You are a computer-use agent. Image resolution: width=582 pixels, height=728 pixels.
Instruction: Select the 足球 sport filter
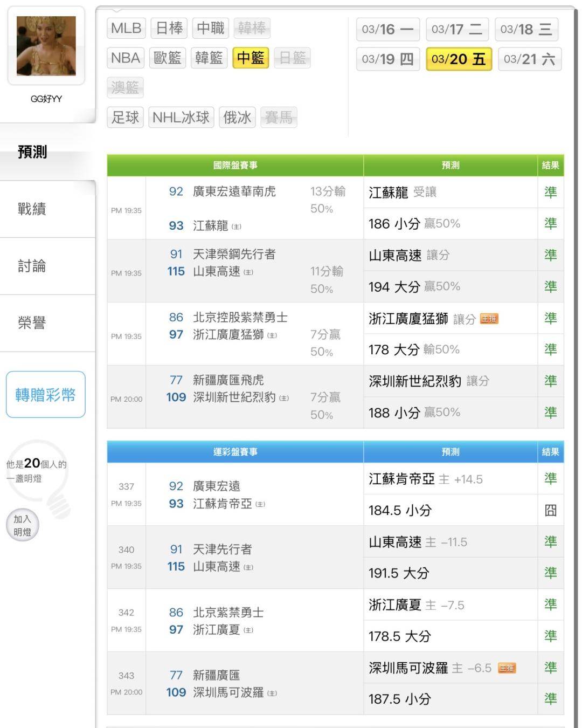tap(126, 117)
